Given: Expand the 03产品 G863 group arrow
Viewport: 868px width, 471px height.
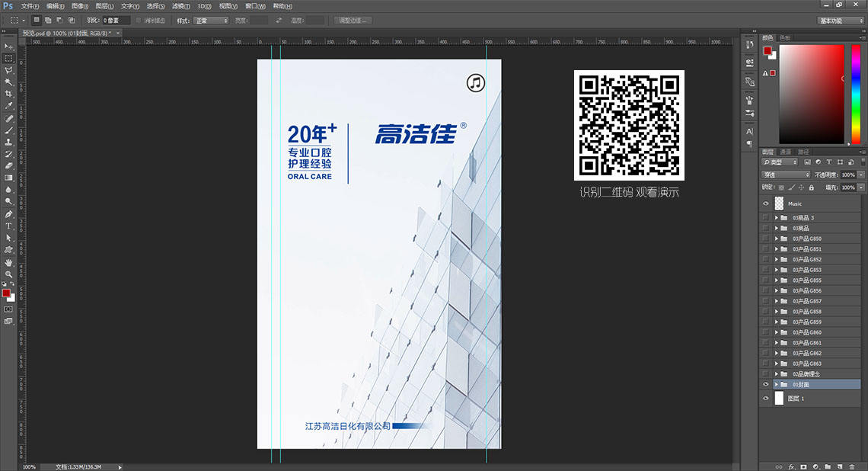Looking at the screenshot, I should pyautogui.click(x=777, y=364).
